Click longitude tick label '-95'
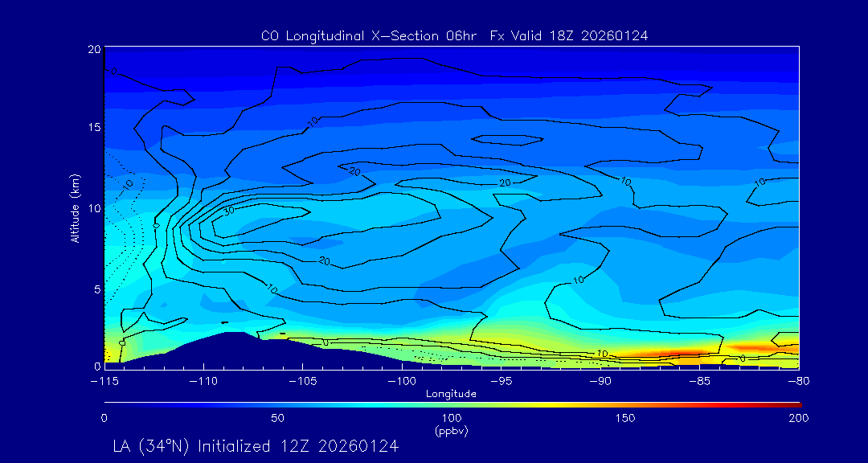868x463 pixels. pos(502,382)
